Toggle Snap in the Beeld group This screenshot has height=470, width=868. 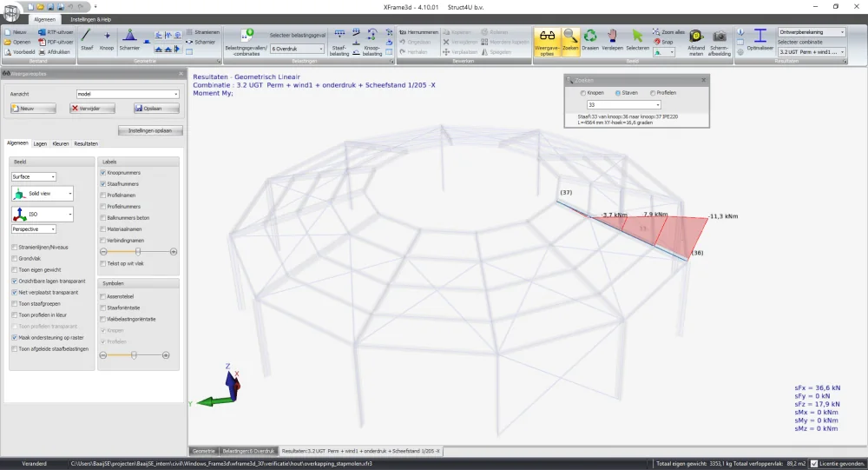click(x=664, y=42)
